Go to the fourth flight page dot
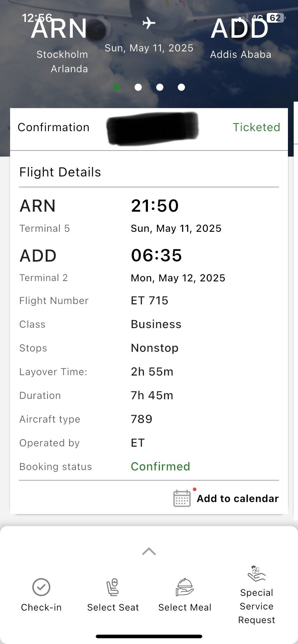The width and height of the screenshot is (298, 644). point(181,87)
